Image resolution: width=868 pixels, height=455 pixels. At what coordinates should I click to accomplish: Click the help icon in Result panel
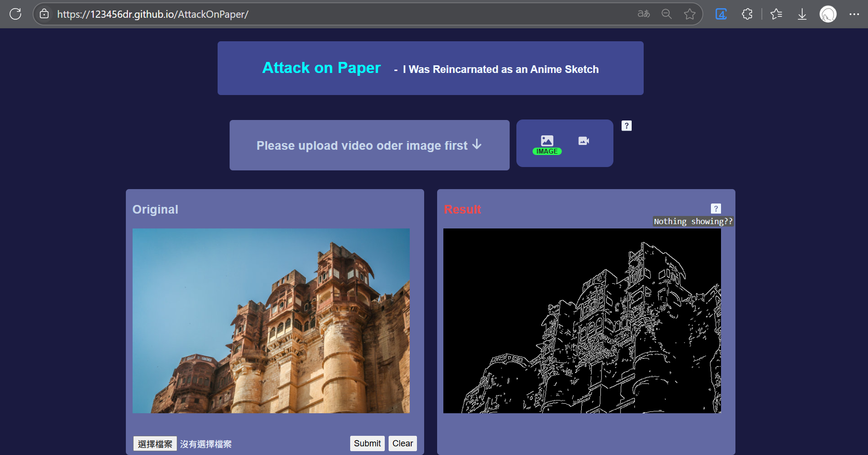[x=716, y=208]
